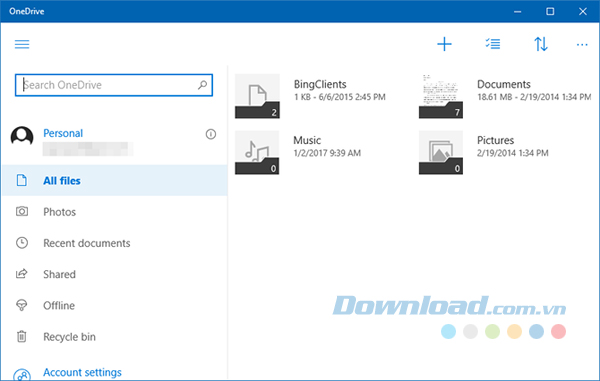600x381 pixels.
Task: Open the BingClients folder thumbnail
Action: [257, 96]
